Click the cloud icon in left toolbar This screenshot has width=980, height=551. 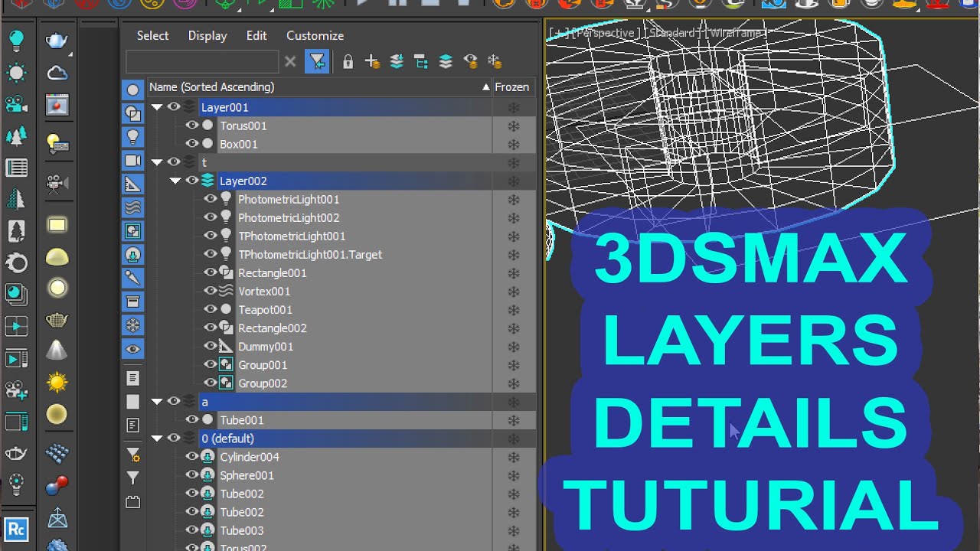pos(57,73)
